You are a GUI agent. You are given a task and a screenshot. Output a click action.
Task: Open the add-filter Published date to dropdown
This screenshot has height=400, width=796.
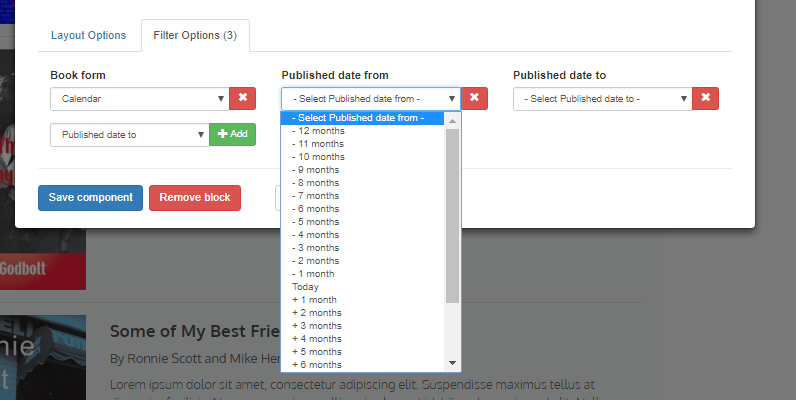129,135
